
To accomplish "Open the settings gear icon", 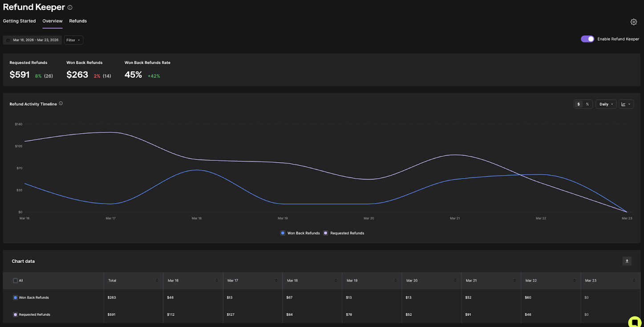I will [634, 22].
